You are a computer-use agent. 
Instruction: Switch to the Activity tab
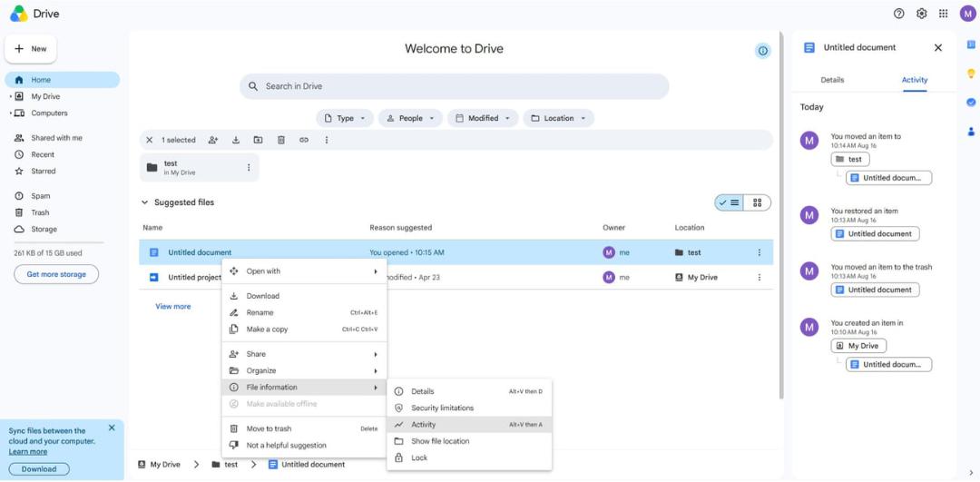(x=915, y=80)
